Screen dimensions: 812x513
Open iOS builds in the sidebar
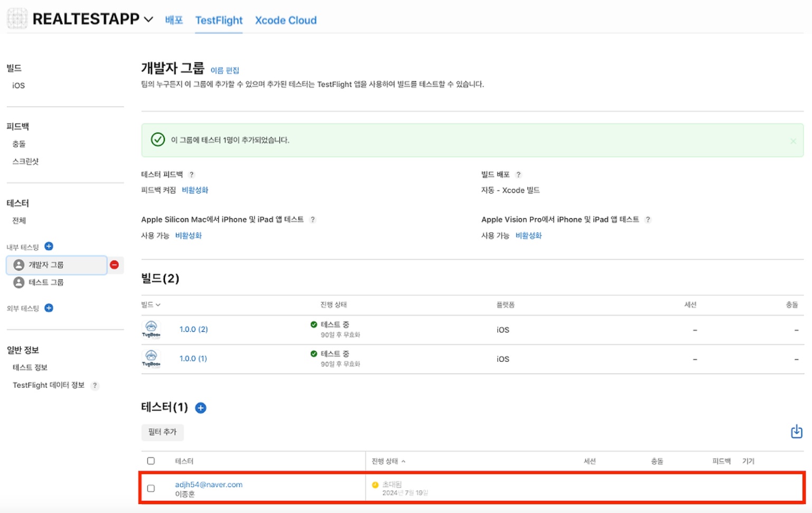click(x=18, y=86)
